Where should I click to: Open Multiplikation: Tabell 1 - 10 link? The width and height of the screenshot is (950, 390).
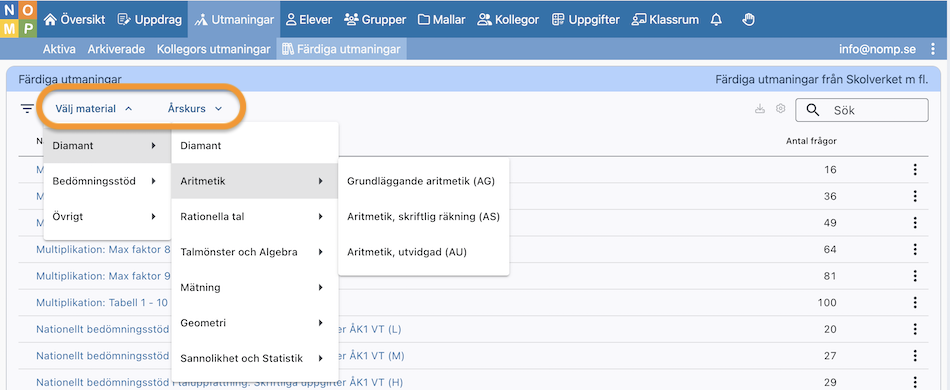pyautogui.click(x=102, y=302)
